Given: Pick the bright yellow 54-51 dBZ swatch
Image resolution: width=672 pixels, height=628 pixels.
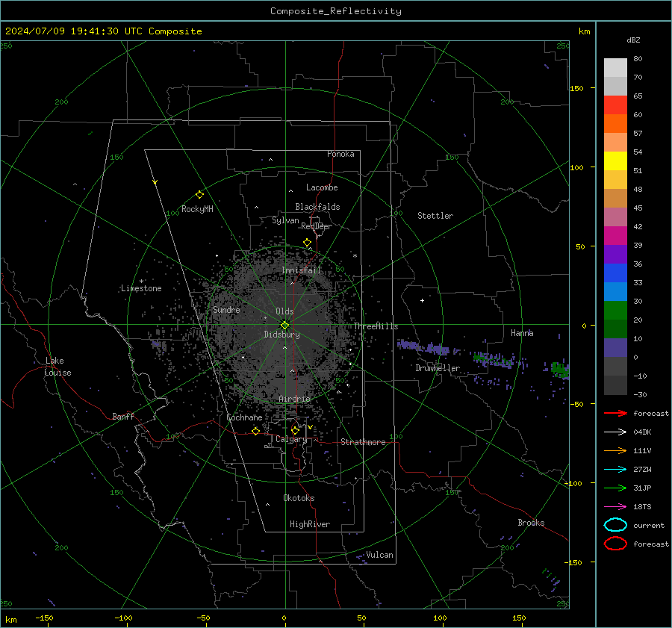Looking at the screenshot, I should (615, 161).
